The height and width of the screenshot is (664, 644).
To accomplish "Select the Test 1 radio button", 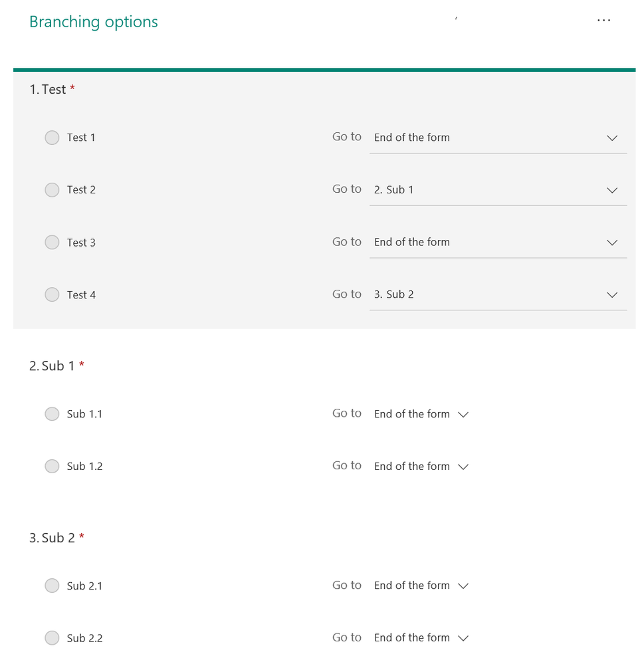I will 52,138.
